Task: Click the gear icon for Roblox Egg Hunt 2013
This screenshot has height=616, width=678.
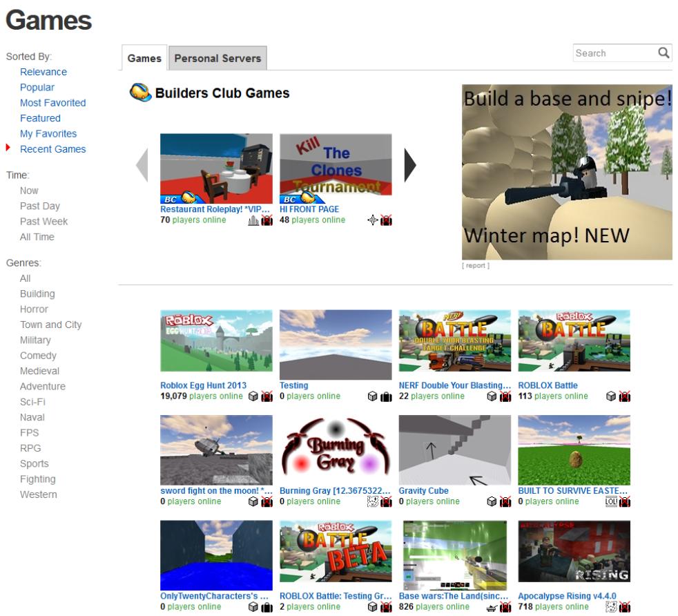Action: point(267,396)
